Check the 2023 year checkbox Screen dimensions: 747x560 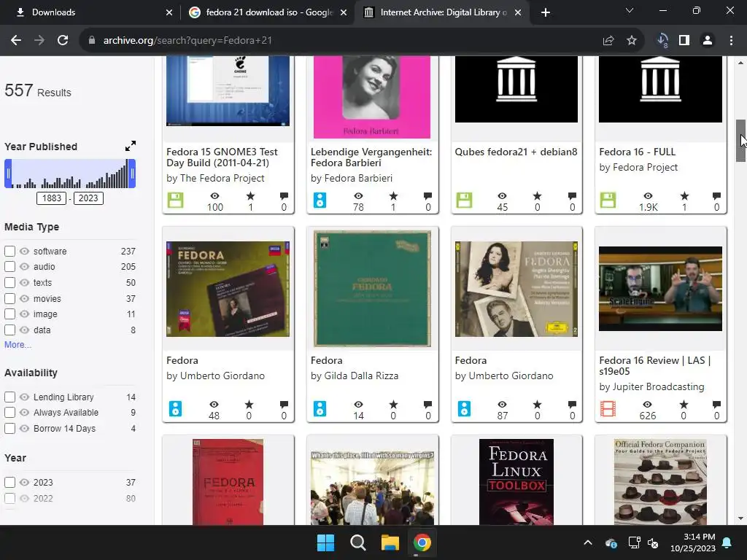tap(9, 483)
